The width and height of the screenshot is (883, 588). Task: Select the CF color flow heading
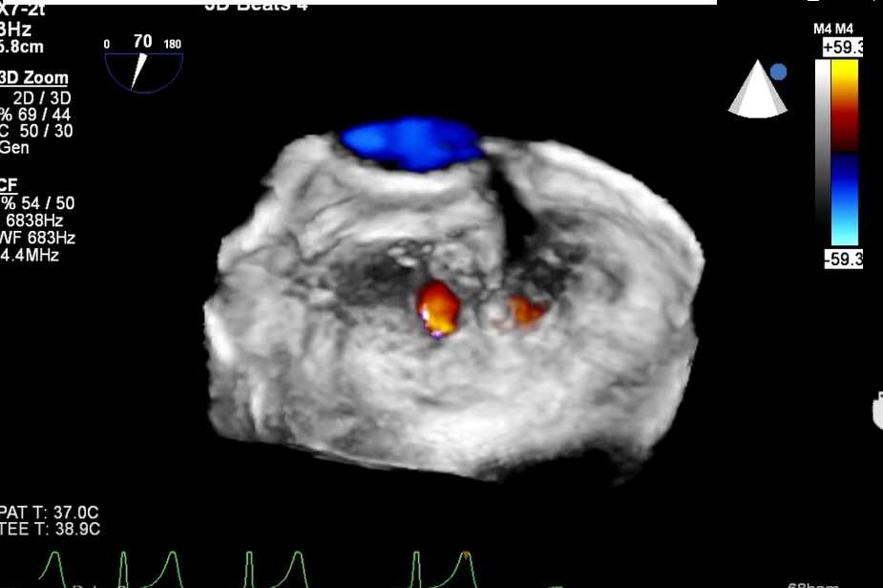(x=9, y=184)
